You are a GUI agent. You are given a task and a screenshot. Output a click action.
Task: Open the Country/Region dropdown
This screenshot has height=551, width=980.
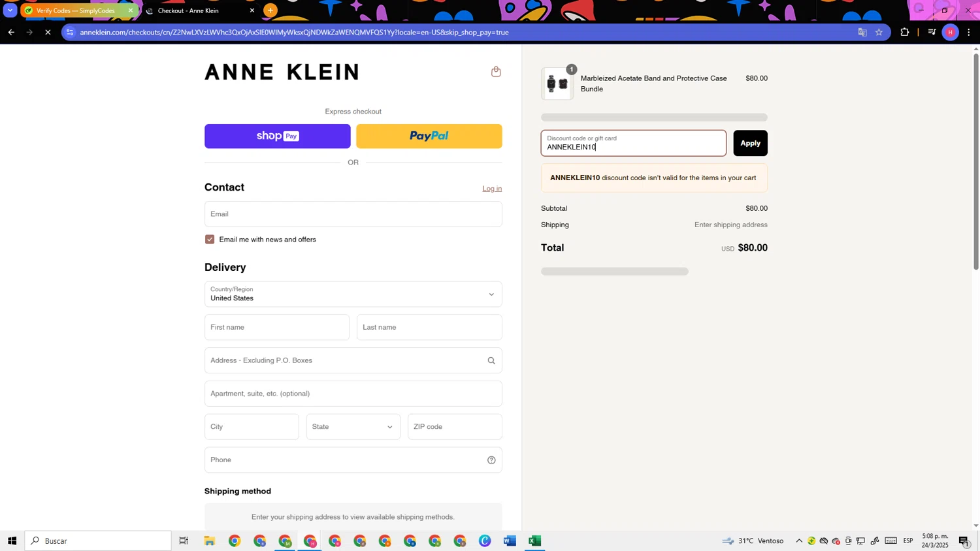(x=353, y=294)
